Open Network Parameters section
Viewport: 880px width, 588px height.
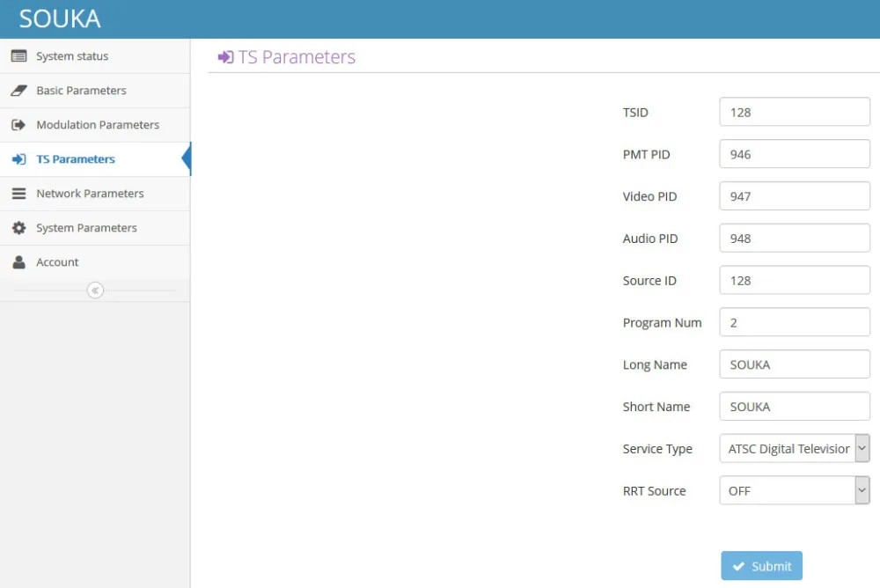(95, 193)
